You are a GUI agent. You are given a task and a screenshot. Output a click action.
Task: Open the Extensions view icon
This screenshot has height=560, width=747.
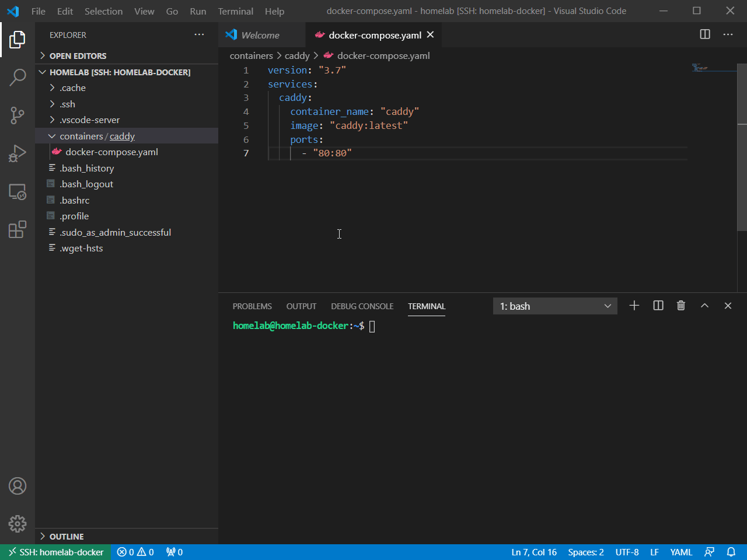click(18, 229)
